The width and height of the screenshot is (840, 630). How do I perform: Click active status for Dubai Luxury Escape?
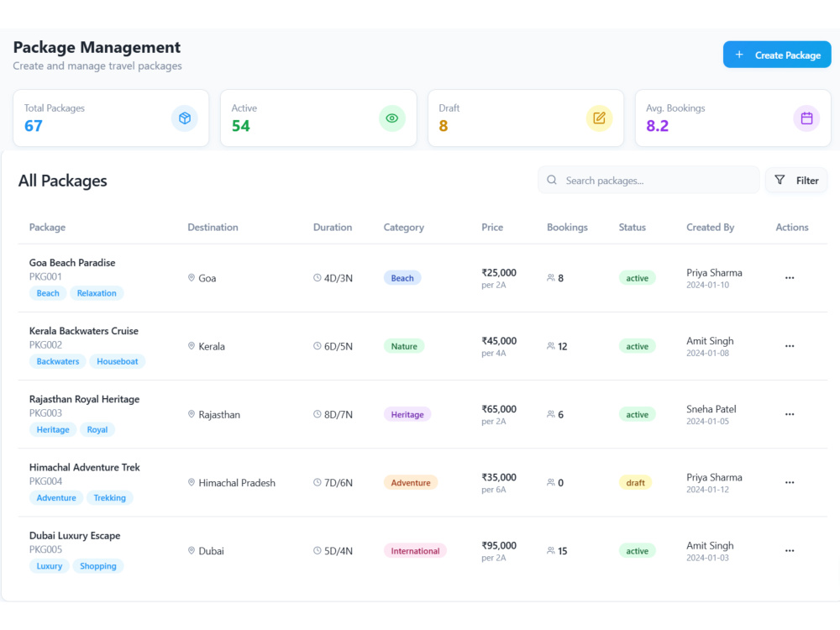coord(637,551)
